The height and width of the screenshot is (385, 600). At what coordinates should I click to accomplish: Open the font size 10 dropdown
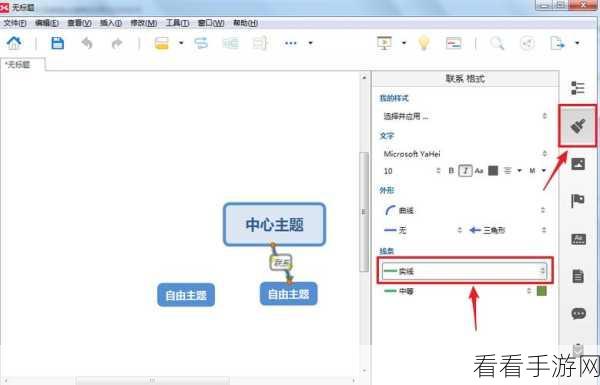point(411,171)
